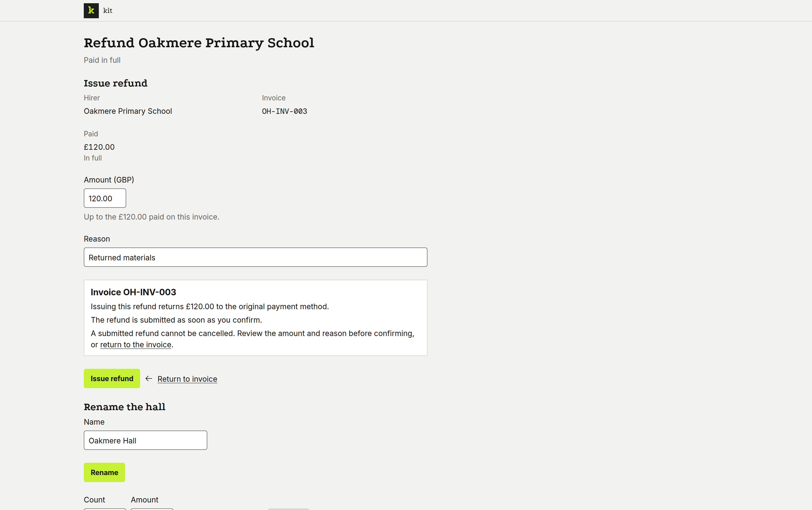The width and height of the screenshot is (812, 510).
Task: Focus the Amount (GBP) input field
Action: click(105, 198)
